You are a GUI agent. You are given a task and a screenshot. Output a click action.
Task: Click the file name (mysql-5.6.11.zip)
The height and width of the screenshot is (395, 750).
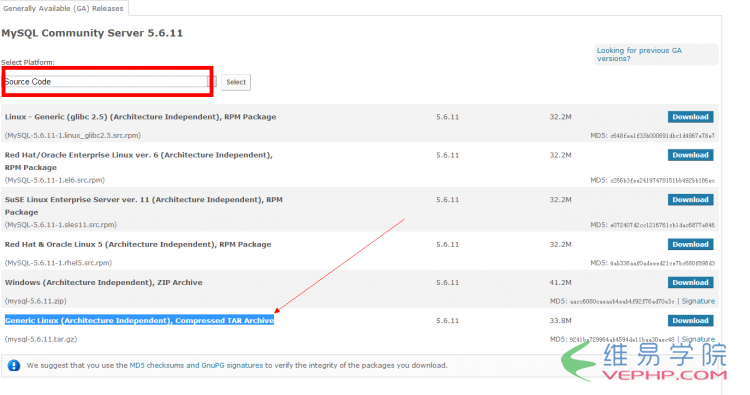tap(36, 301)
